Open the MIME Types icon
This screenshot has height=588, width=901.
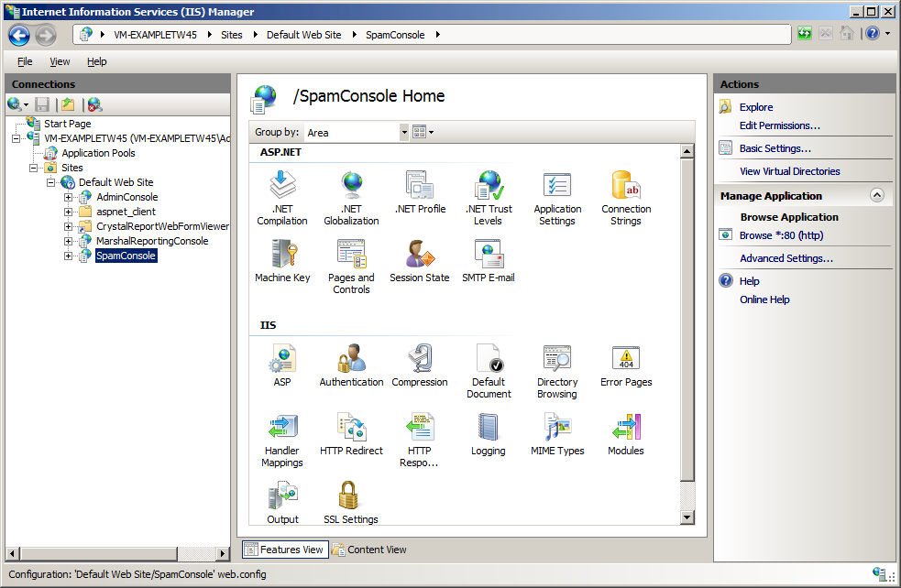[x=557, y=428]
